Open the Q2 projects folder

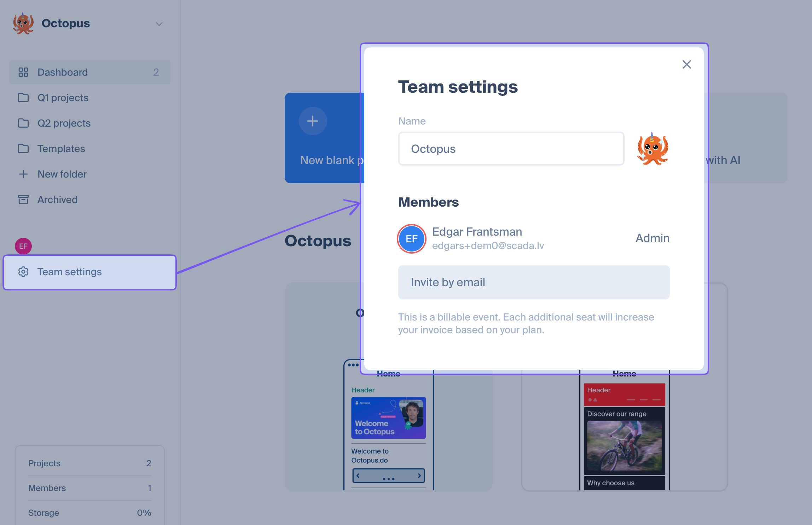tap(64, 123)
